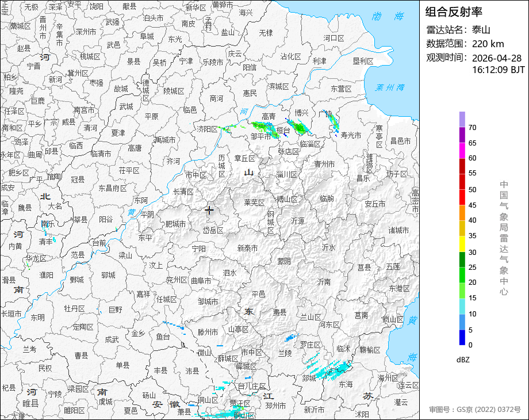Screen dimensions: 529x420
Task: Click the 博兴 county label
Action: (301, 113)
